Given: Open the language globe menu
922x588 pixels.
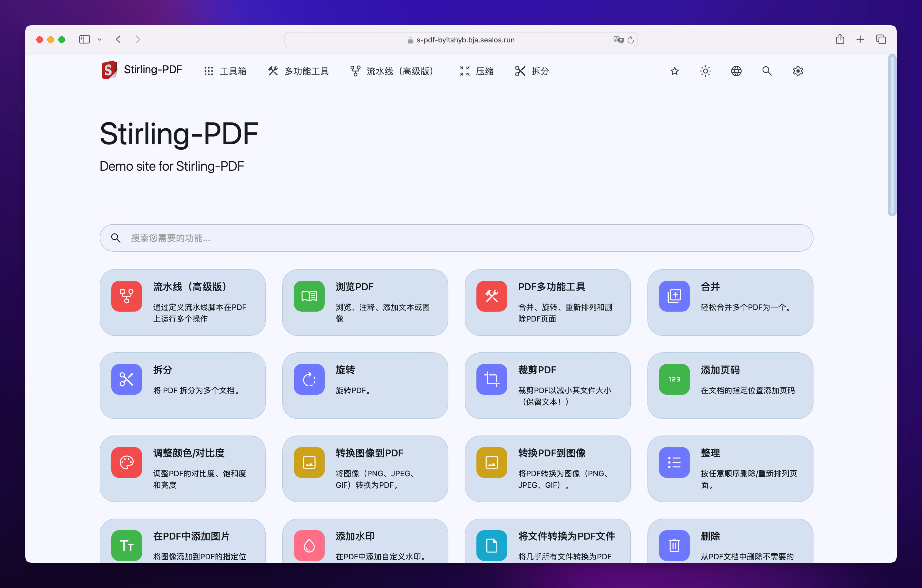Looking at the screenshot, I should (736, 71).
